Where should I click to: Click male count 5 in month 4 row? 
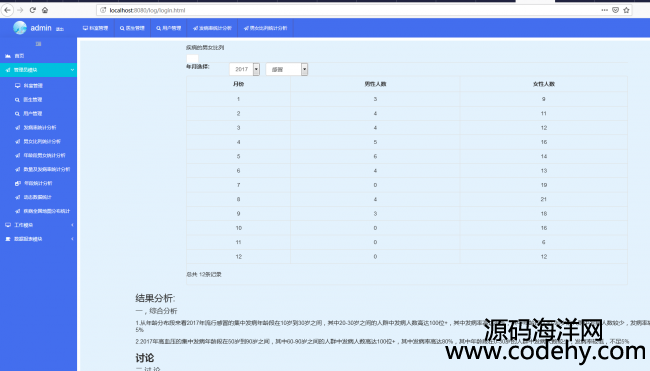pos(375,142)
